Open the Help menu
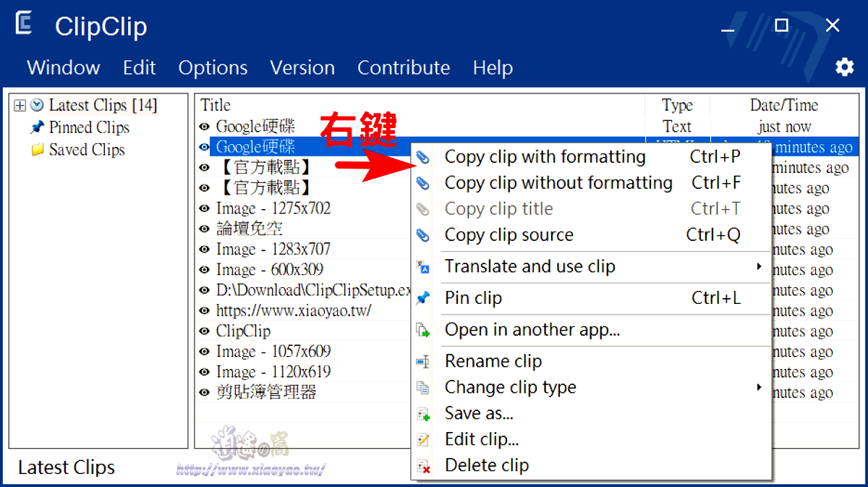 (x=493, y=68)
